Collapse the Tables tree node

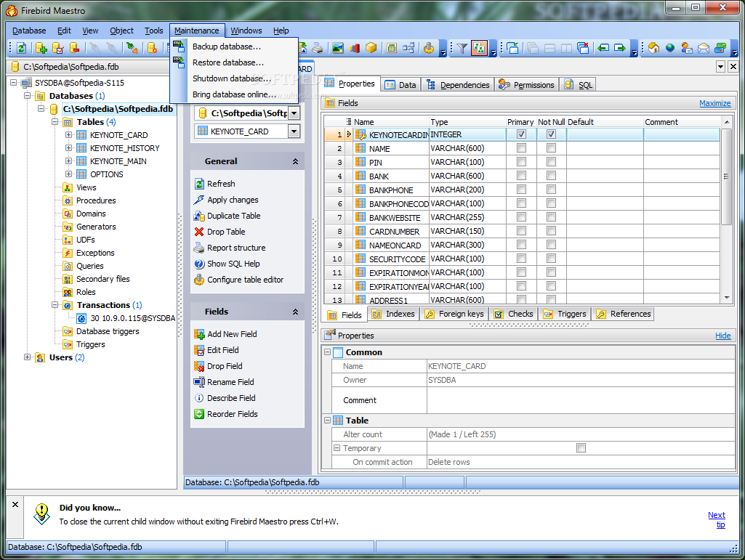[55, 122]
